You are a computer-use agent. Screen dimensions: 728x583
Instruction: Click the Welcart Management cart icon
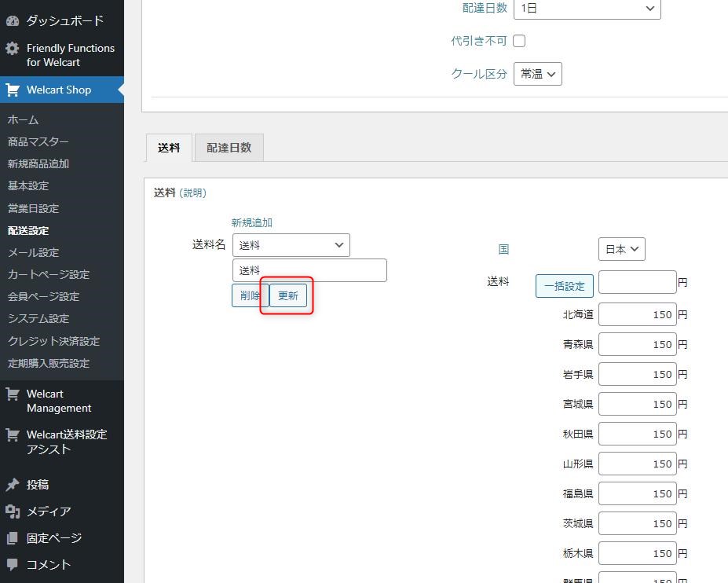pyautogui.click(x=13, y=394)
